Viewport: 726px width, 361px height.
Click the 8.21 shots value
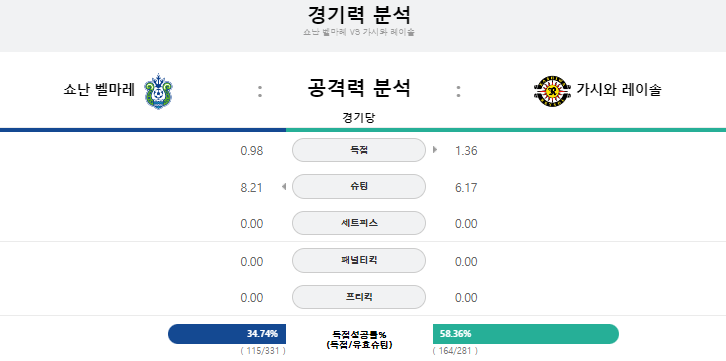click(252, 188)
